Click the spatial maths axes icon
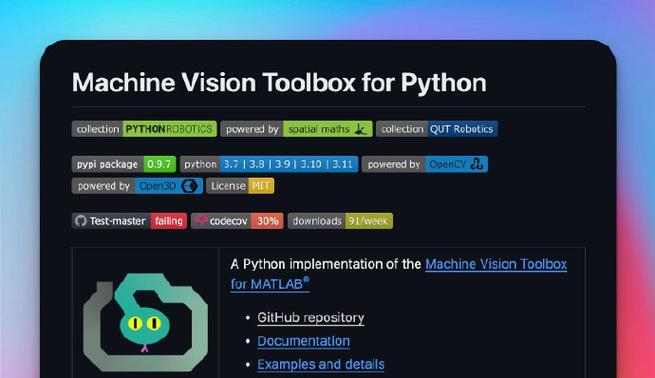The width and height of the screenshot is (655, 378). pos(361,129)
